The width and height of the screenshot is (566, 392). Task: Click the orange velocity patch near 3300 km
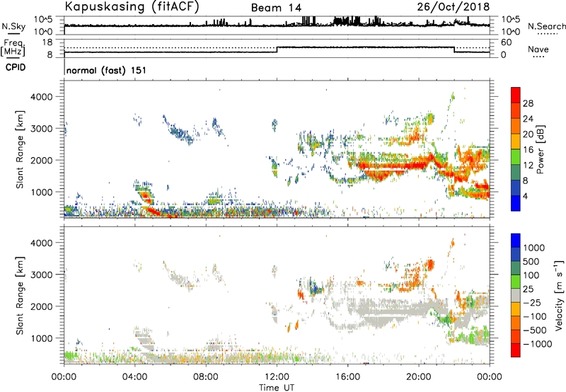tap(429, 265)
